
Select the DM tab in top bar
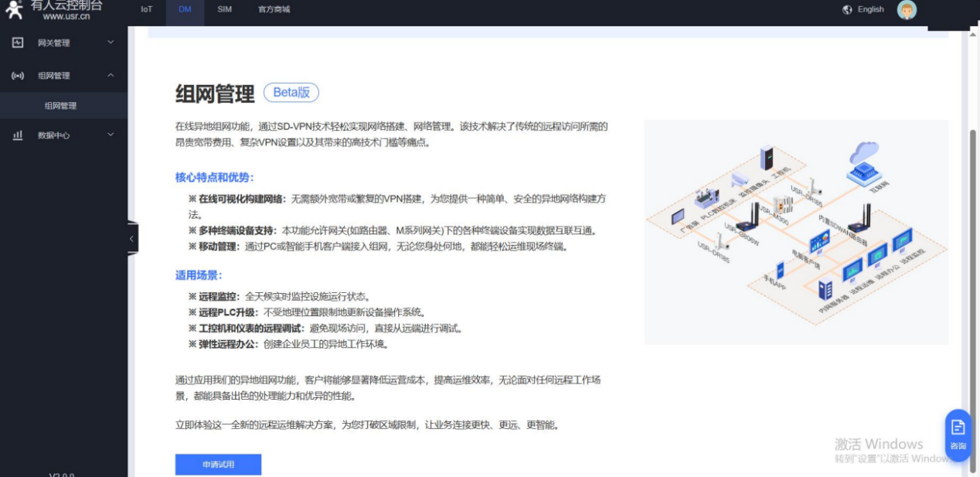(x=185, y=10)
